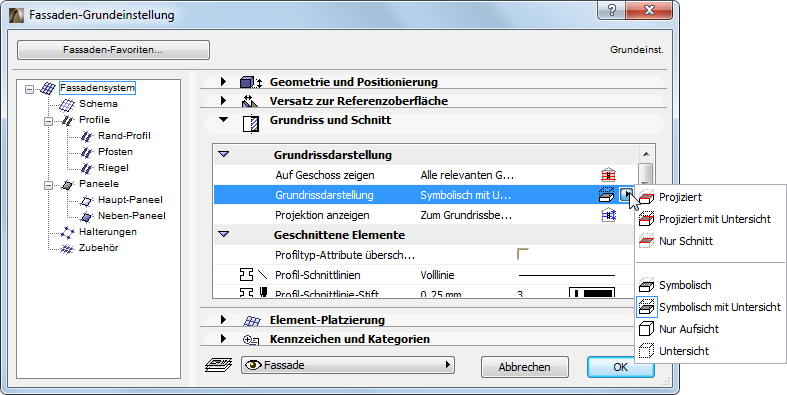This screenshot has width=787, height=395.
Task: Toggle Profiltyp-Attribute überschreiben checkbox
Action: pos(522,254)
